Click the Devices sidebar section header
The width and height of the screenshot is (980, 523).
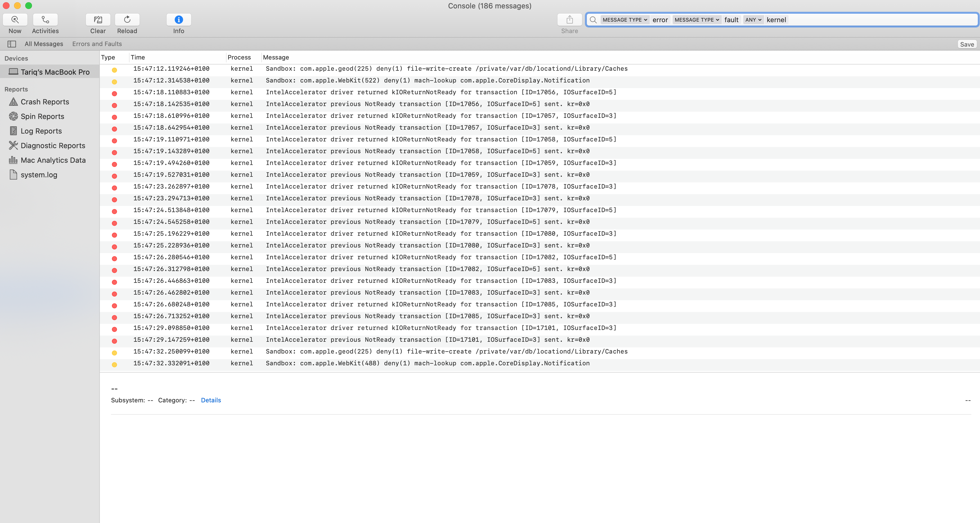coord(16,58)
